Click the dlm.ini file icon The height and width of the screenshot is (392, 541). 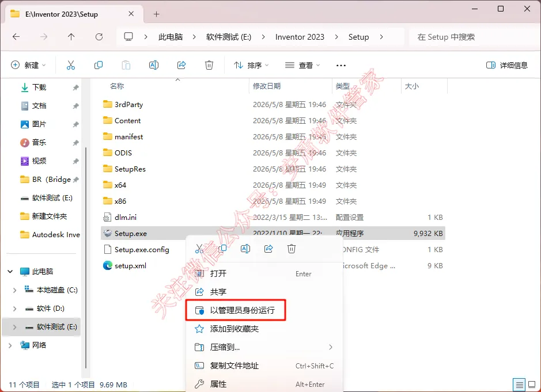(x=107, y=217)
